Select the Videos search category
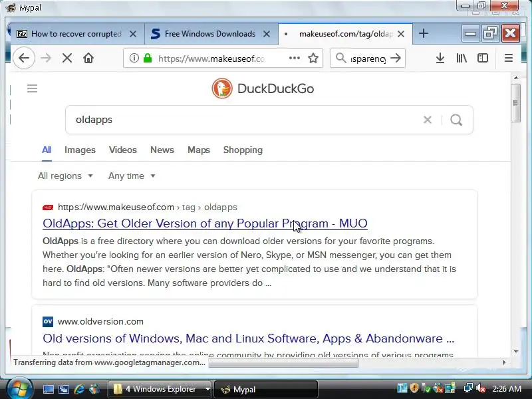 [x=123, y=150]
